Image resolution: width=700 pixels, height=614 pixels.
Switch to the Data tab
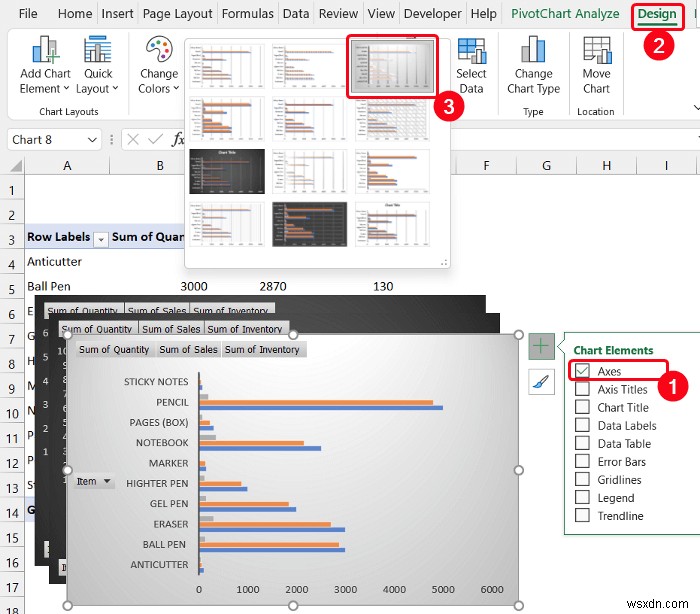(x=296, y=14)
